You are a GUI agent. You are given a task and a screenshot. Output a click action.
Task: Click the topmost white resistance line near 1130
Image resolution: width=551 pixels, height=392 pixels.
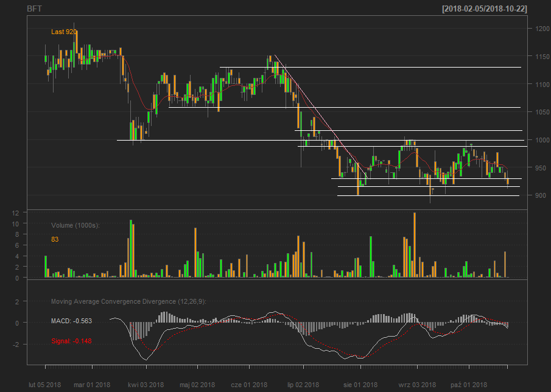pos(370,67)
